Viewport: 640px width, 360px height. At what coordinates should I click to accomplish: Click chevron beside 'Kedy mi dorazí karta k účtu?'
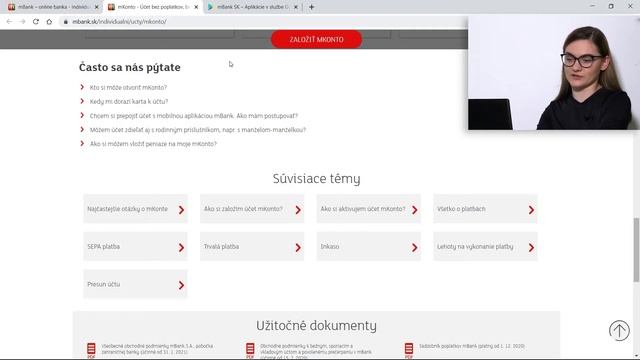tap(82, 101)
